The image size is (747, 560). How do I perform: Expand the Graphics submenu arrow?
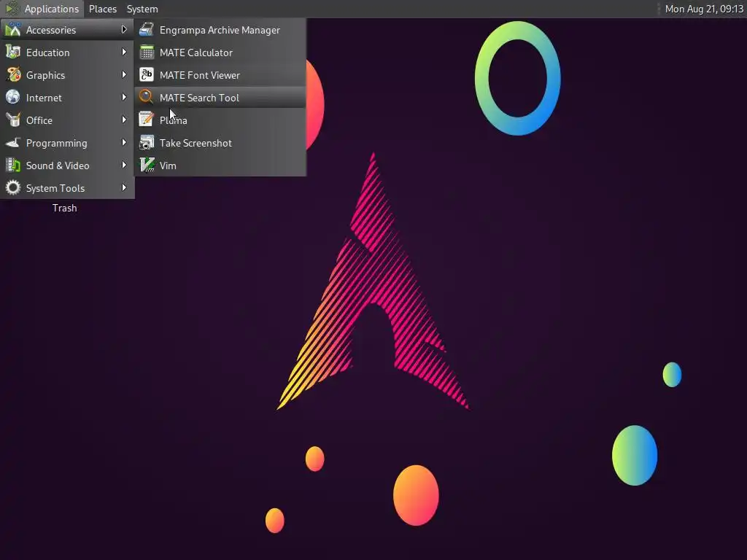124,75
